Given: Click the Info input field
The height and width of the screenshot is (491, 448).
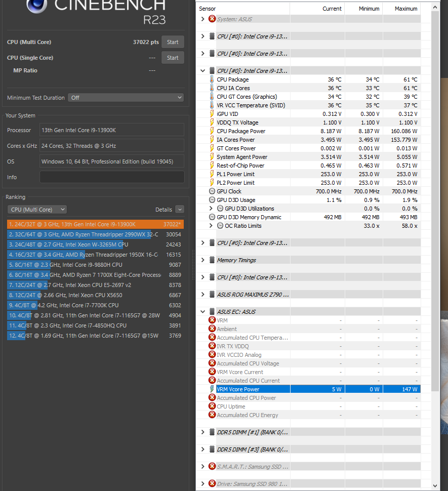Looking at the screenshot, I should pyautogui.click(x=112, y=177).
